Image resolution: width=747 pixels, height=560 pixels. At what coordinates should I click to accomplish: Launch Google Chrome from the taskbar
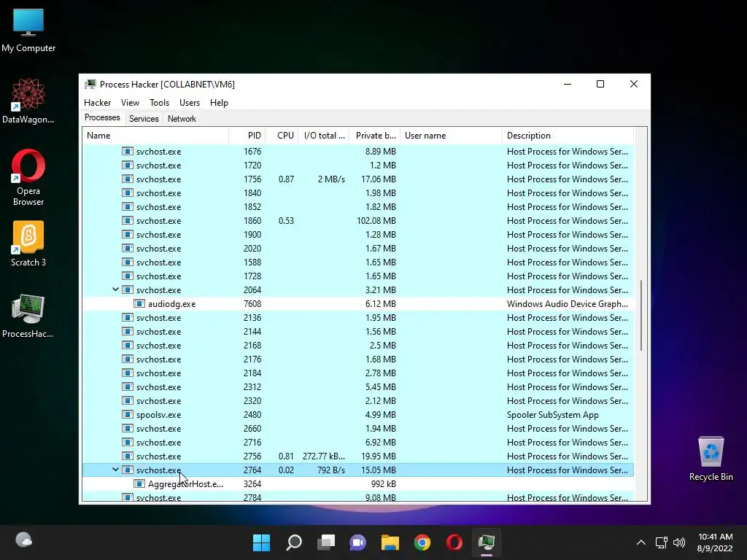(x=422, y=542)
